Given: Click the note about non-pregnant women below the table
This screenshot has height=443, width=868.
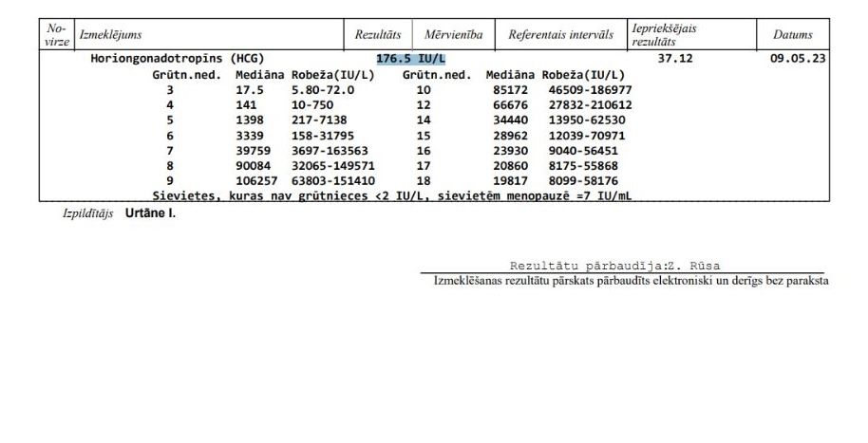Looking at the screenshot, I should 392,196.
